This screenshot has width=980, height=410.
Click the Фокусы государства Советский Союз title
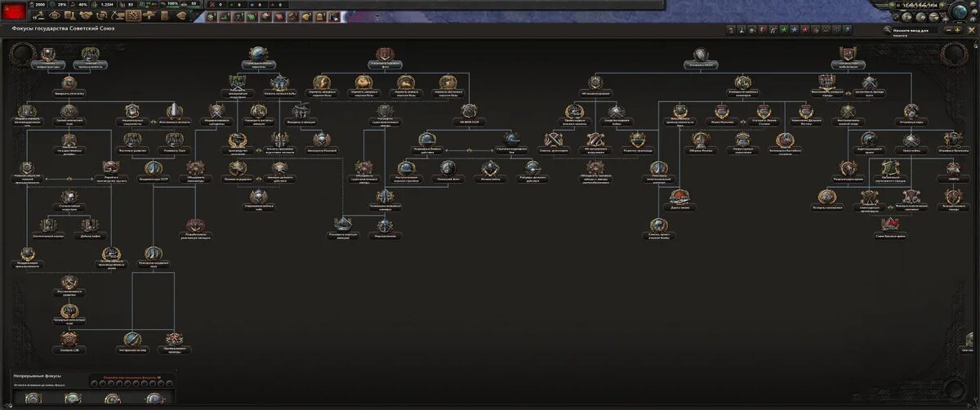[63, 29]
